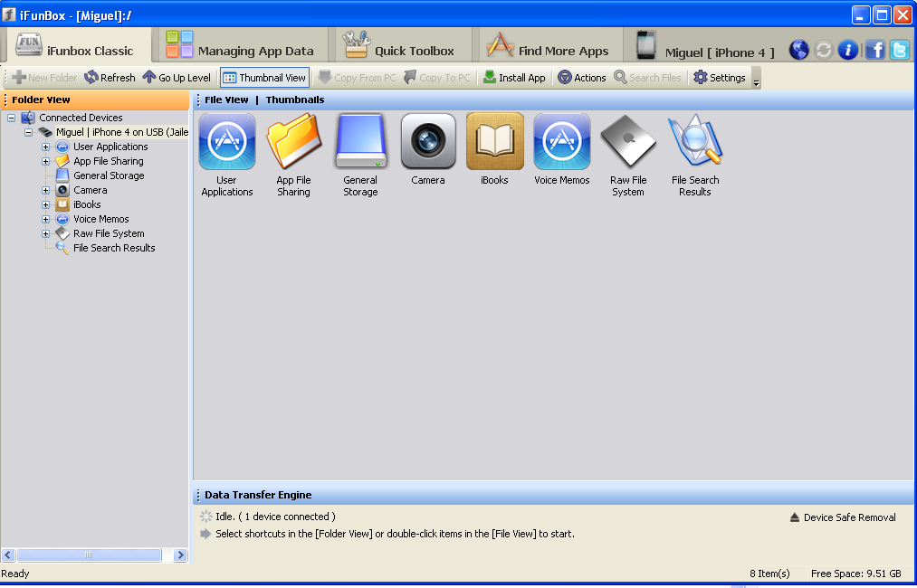This screenshot has width=917, height=588.
Task: Click Search Files toolbar item
Action: (x=647, y=77)
